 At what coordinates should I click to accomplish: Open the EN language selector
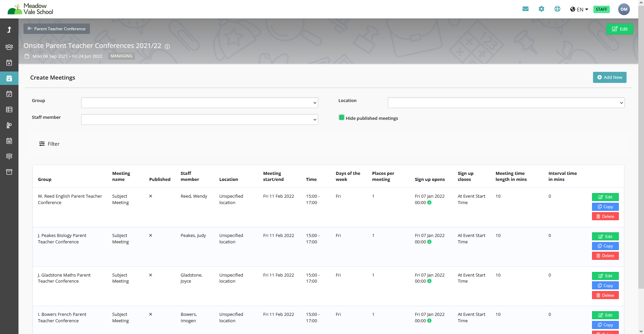coord(579,9)
